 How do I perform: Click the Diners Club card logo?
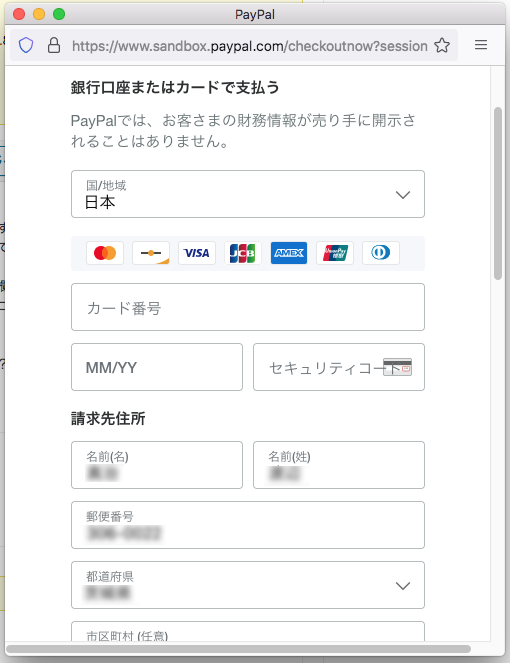[381, 253]
